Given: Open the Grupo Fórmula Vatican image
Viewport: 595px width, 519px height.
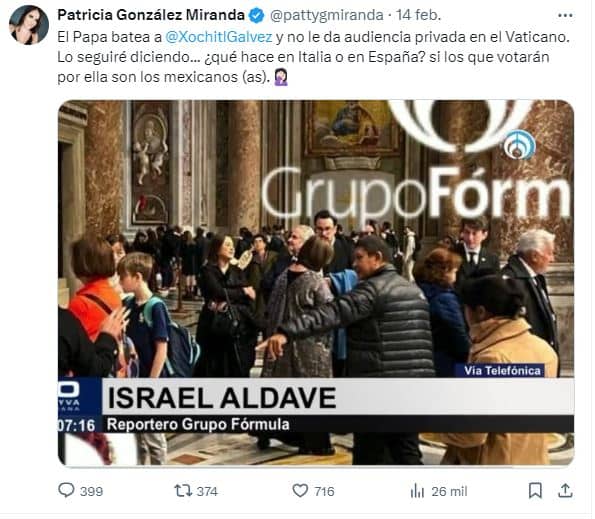Looking at the screenshot, I should (x=316, y=283).
